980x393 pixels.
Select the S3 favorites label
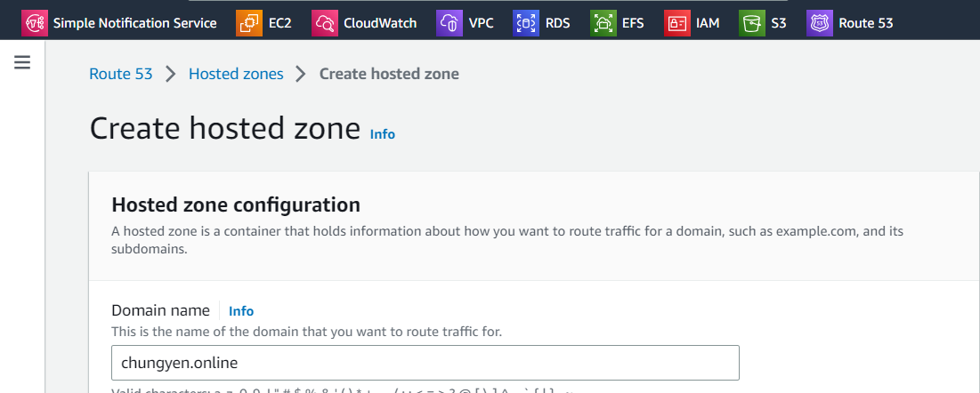point(779,23)
